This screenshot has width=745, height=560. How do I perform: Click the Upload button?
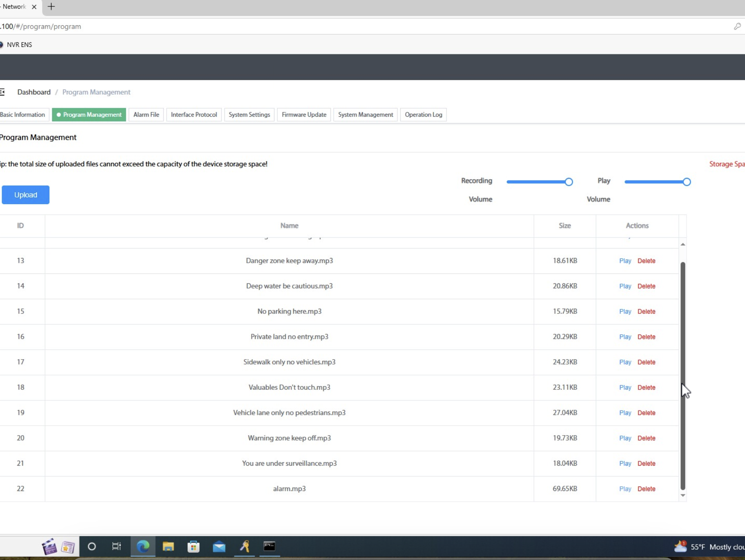(25, 195)
